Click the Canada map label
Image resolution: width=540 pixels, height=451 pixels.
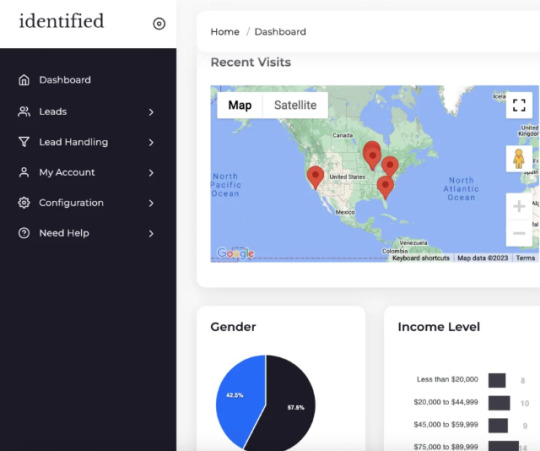pos(343,135)
